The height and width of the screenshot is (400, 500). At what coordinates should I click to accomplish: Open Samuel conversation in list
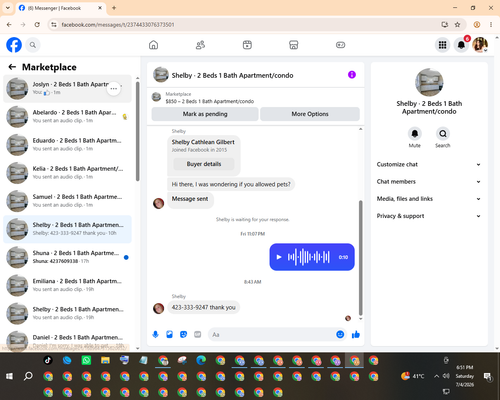67,201
